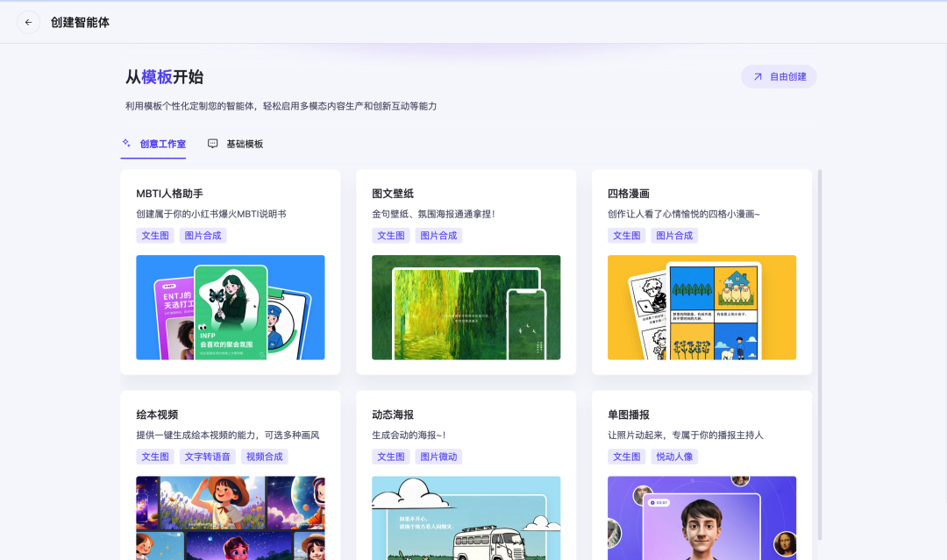The width and height of the screenshot is (947, 560).
Task: Click 文生图 tag on 四格漫画 card
Action: coord(626,236)
